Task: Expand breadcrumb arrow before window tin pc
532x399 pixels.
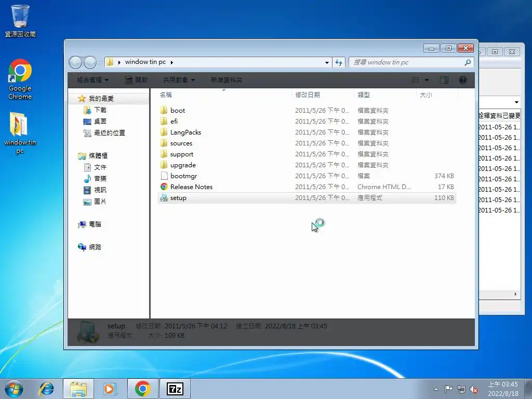Action: click(119, 62)
